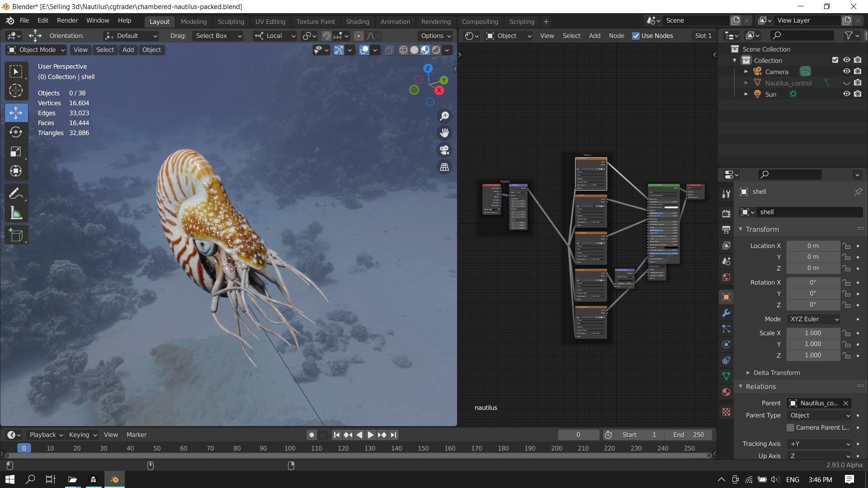The height and width of the screenshot is (488, 868).
Task: Open the Modifier properties wrench tab
Action: tap(726, 313)
